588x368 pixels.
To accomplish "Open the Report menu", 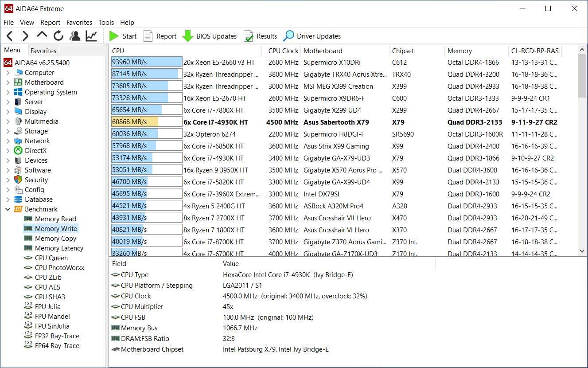I will [x=50, y=23].
